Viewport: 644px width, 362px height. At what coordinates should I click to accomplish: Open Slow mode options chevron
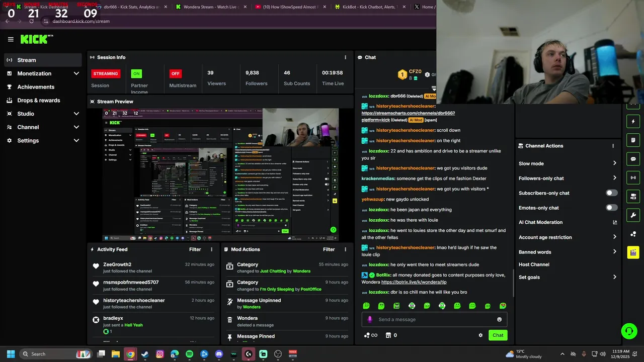pos(614,163)
